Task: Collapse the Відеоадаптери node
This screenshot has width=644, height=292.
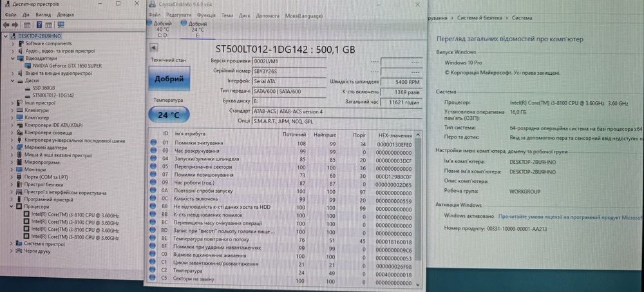Action: pos(14,59)
